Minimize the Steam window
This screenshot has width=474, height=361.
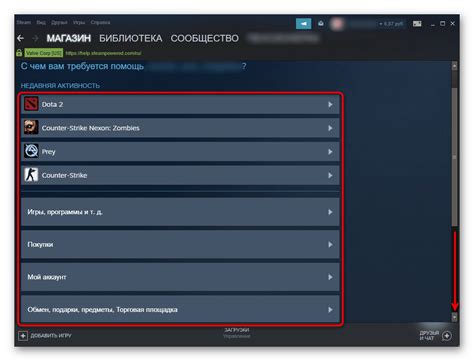(433, 24)
